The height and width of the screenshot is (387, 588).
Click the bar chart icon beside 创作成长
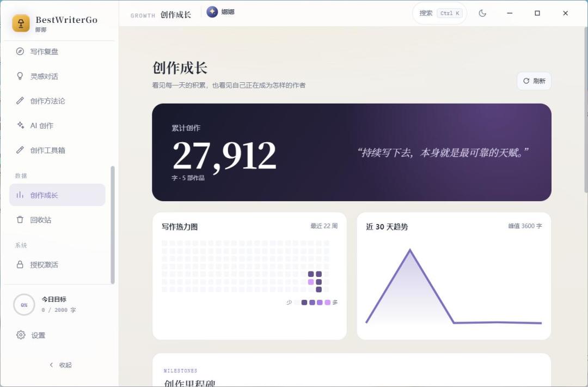20,195
